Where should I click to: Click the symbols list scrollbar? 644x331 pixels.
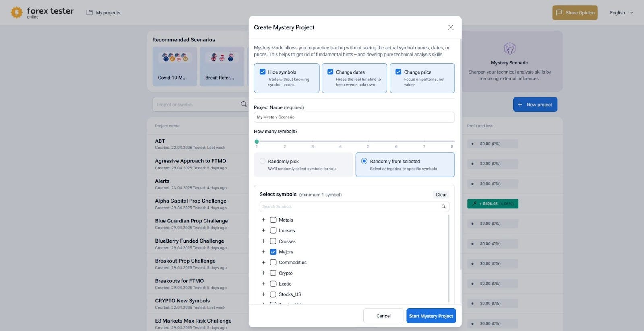point(449,258)
